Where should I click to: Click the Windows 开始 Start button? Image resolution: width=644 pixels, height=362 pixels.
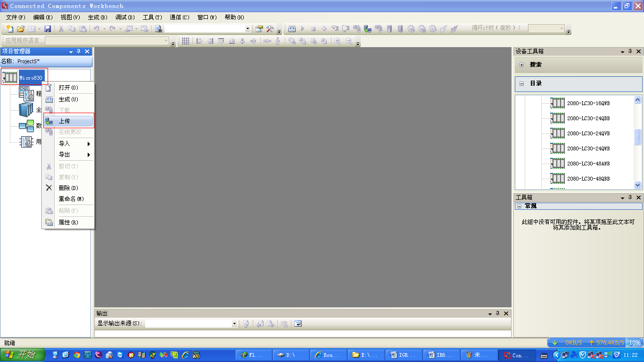tap(22, 355)
